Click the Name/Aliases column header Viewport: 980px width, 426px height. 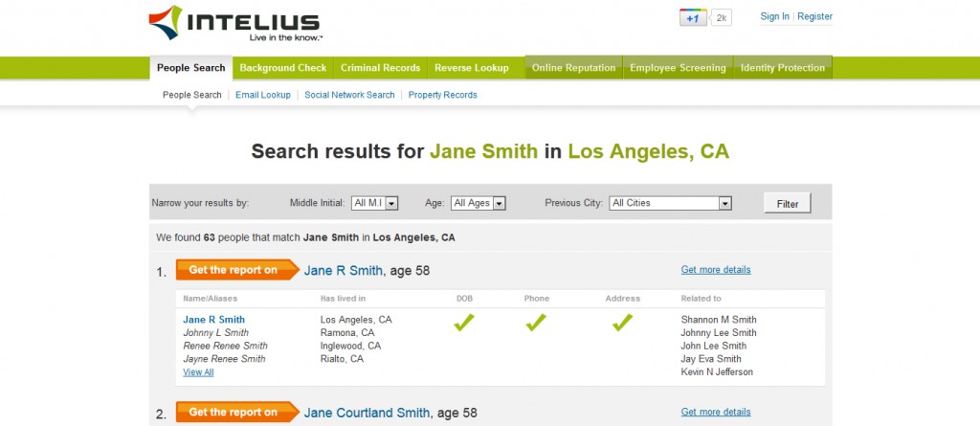[210, 299]
